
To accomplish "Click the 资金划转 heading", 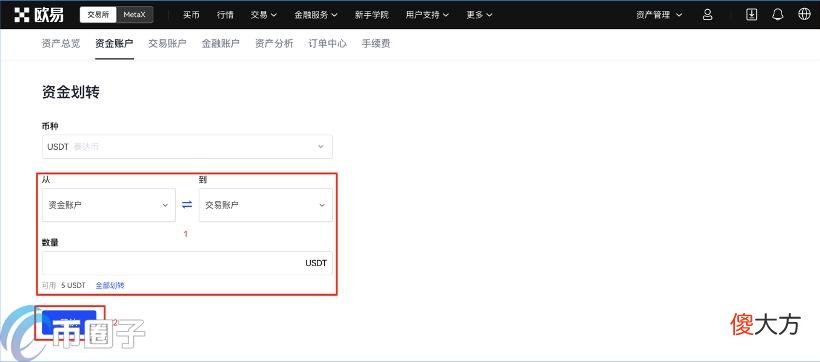I will pyautogui.click(x=71, y=93).
